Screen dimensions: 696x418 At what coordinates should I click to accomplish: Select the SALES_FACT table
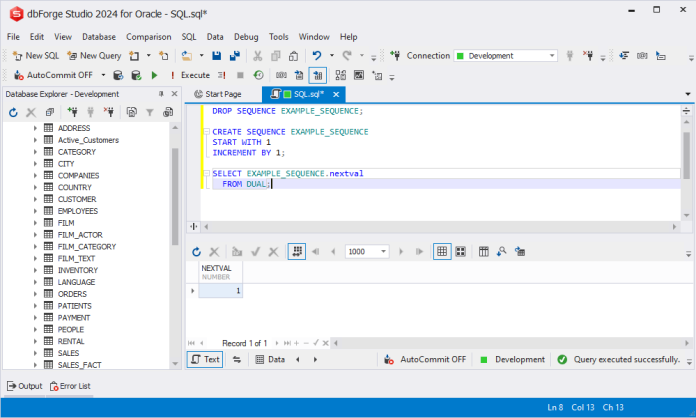coord(79,365)
